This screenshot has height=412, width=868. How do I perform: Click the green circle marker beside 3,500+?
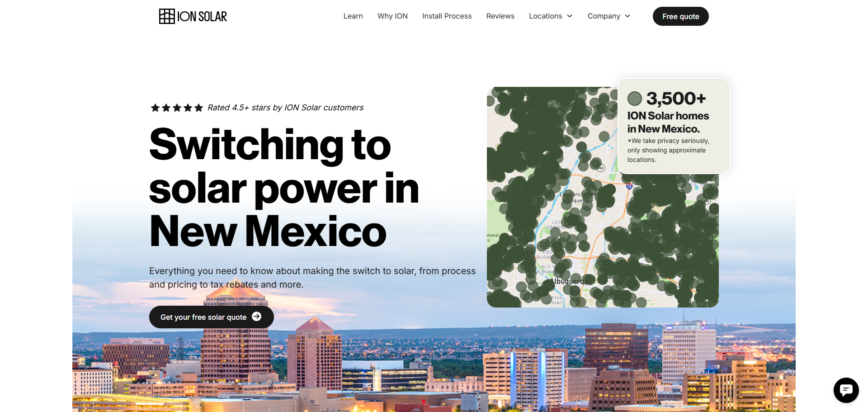(635, 99)
